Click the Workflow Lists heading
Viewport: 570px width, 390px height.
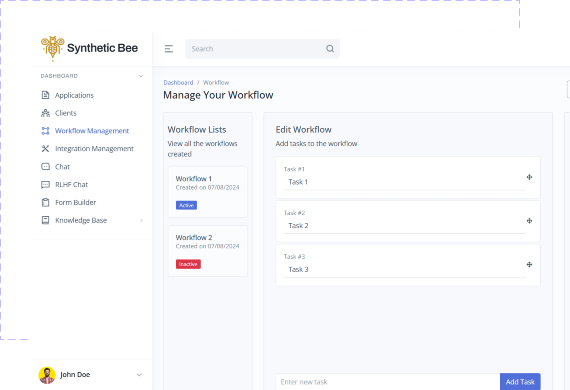coord(197,130)
